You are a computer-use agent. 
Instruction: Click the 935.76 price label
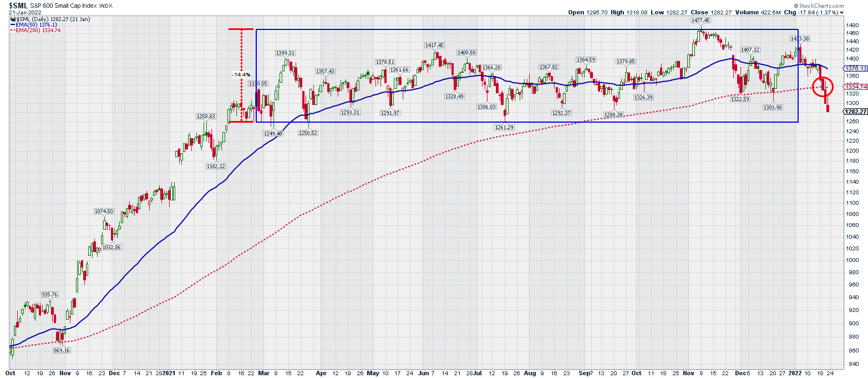(50, 294)
